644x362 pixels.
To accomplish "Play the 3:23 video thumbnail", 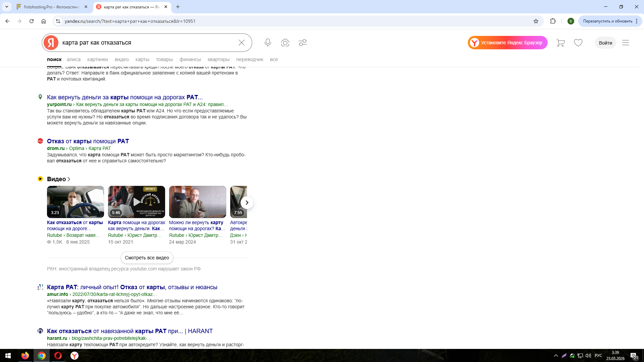I will [76, 202].
